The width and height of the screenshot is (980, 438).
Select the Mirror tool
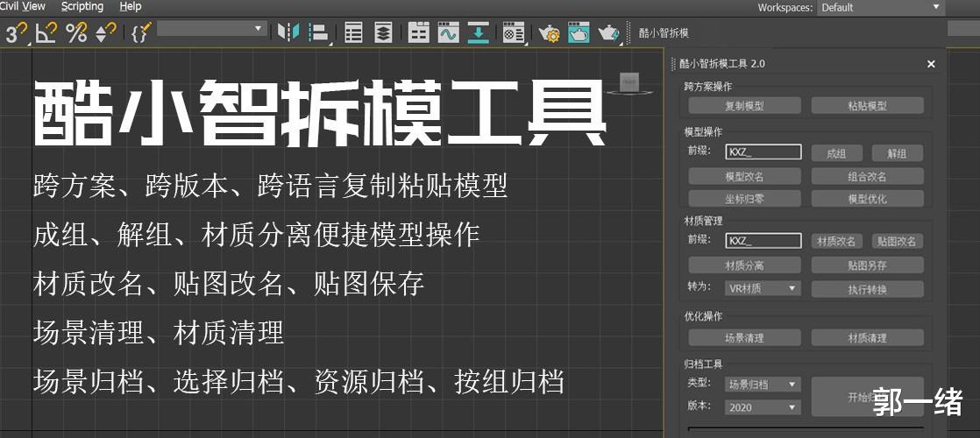[288, 32]
